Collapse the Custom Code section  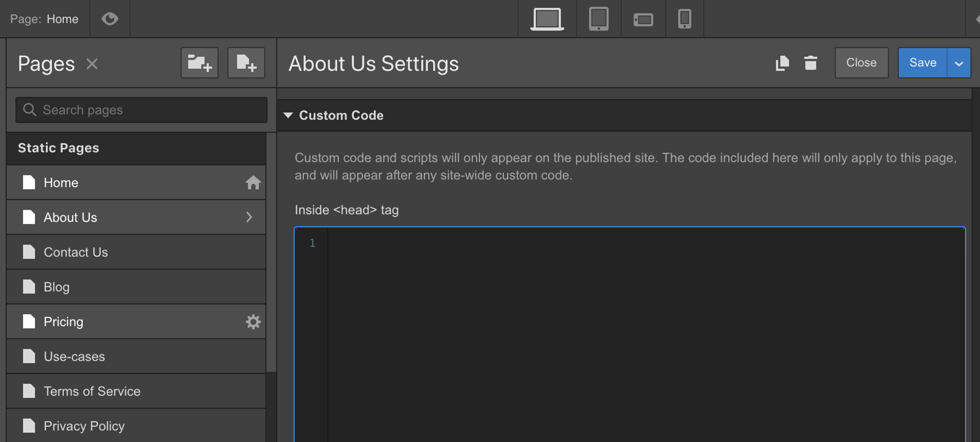(x=288, y=115)
